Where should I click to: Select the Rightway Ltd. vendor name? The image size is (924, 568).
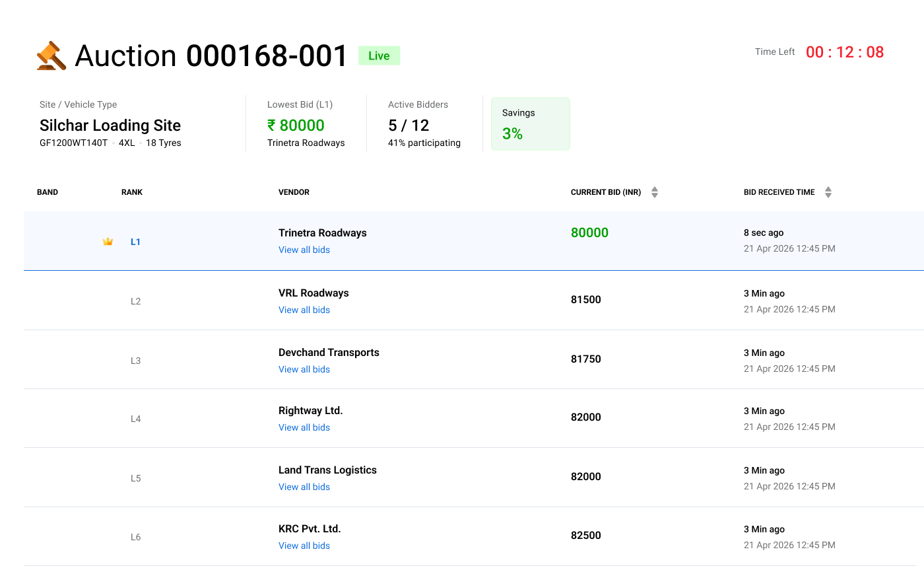(311, 410)
